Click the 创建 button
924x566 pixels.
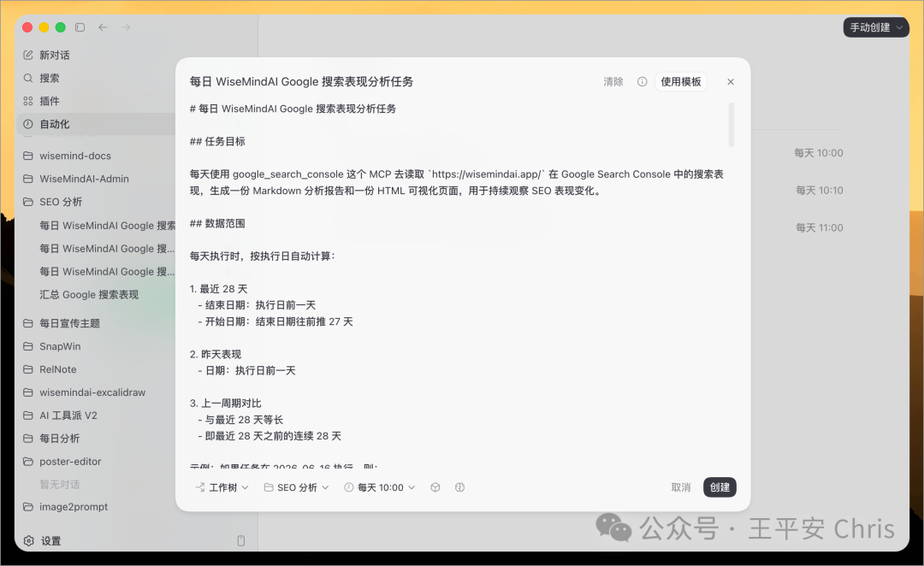pyautogui.click(x=720, y=487)
